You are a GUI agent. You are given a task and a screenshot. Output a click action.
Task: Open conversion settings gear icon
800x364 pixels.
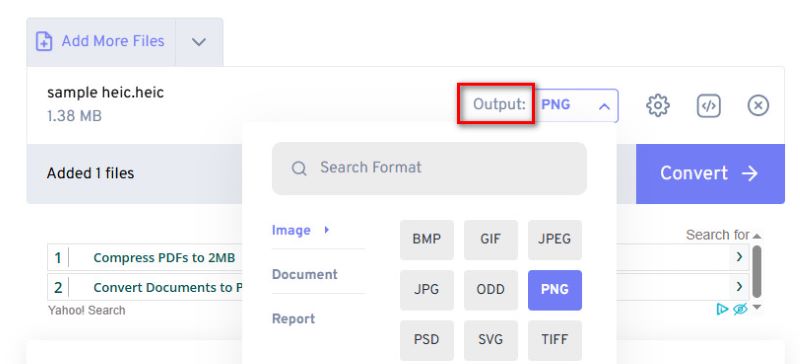658,106
